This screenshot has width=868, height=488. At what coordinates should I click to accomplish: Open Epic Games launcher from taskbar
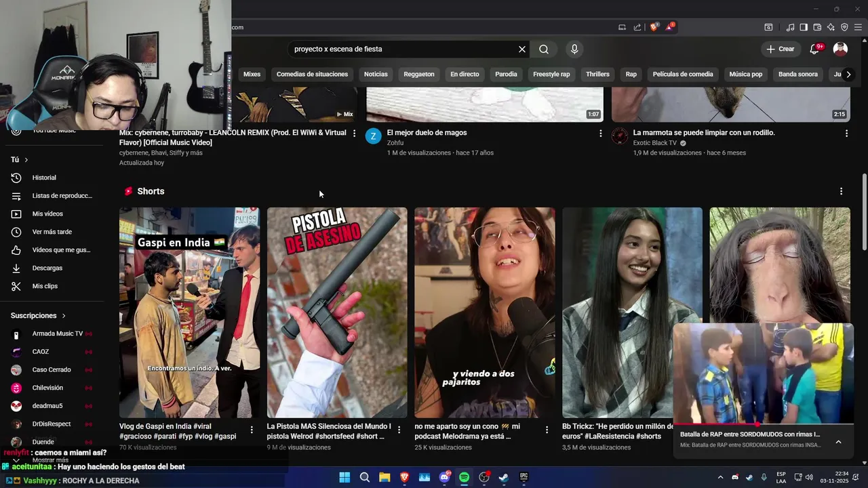[x=524, y=477]
